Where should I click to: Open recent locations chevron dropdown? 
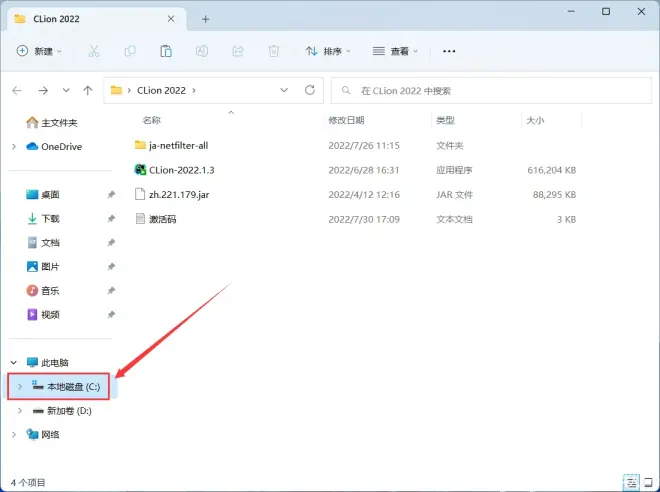pyautogui.click(x=66, y=90)
